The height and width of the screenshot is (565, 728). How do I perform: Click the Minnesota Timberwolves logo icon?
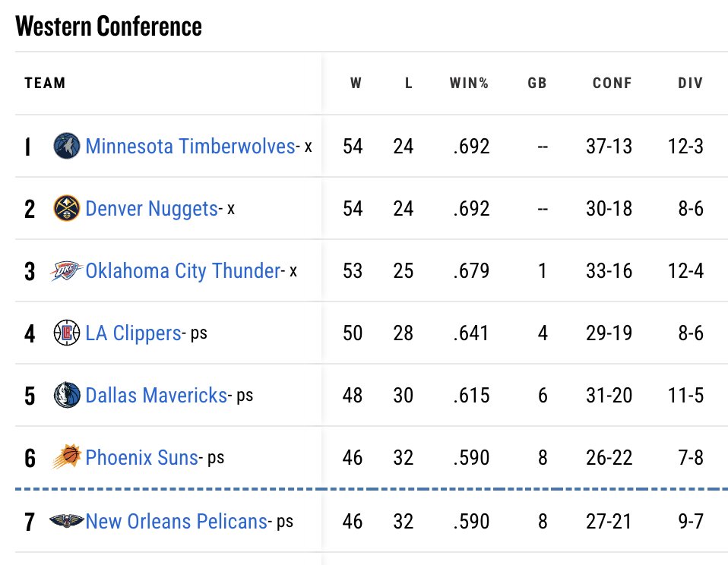tap(67, 146)
